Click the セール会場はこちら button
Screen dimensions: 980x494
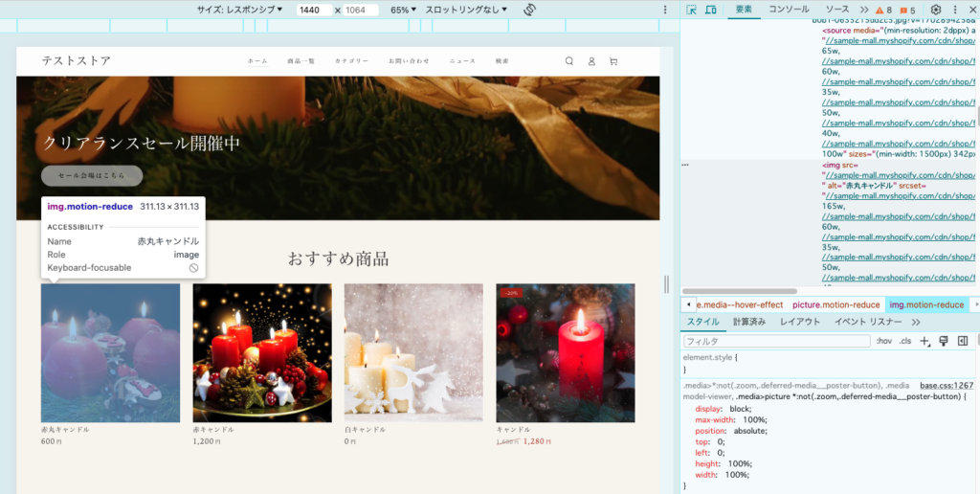[x=92, y=175]
